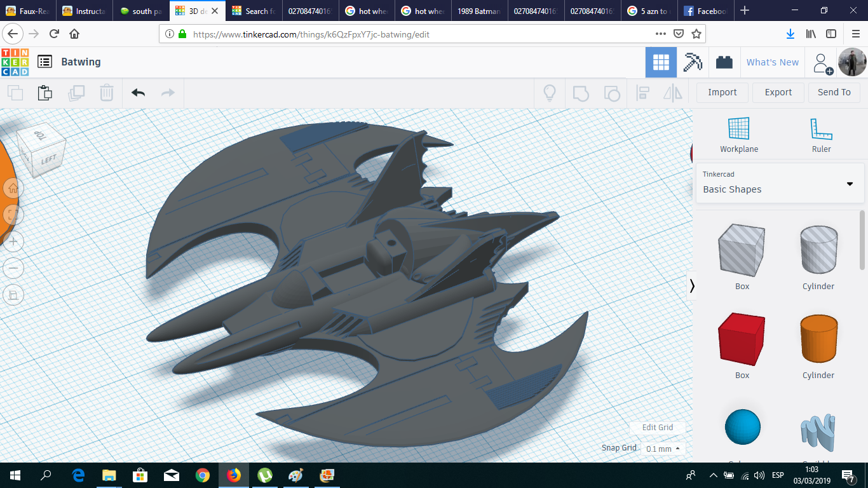
Task: Click the Group shapes icon
Action: [x=581, y=93]
